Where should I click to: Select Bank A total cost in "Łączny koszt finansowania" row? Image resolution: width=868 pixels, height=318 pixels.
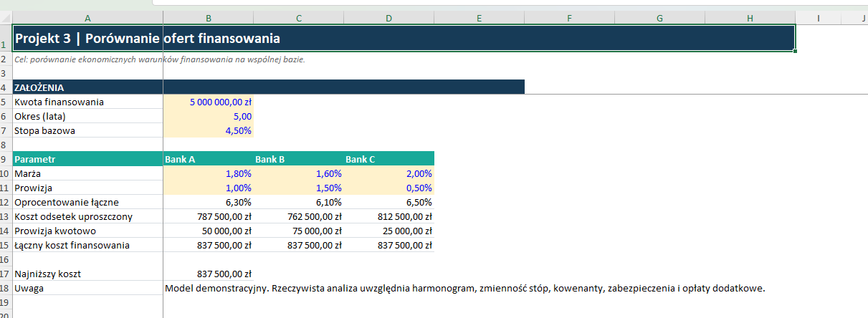(x=208, y=245)
